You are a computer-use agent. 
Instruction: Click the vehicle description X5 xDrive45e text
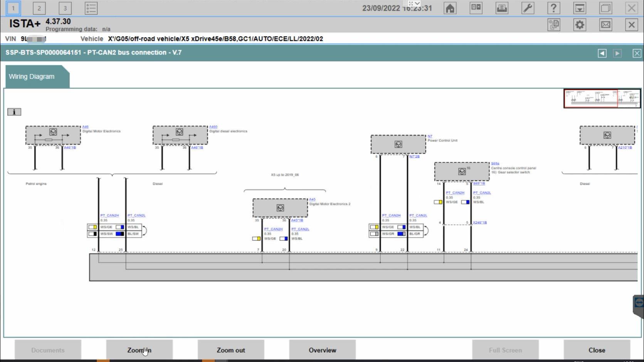[x=215, y=39]
